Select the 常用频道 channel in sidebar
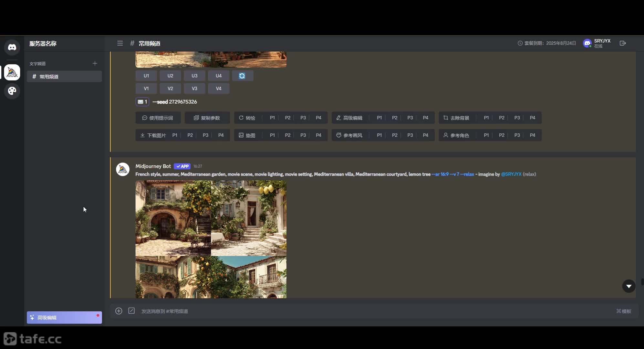The height and width of the screenshot is (349, 644). (x=64, y=77)
